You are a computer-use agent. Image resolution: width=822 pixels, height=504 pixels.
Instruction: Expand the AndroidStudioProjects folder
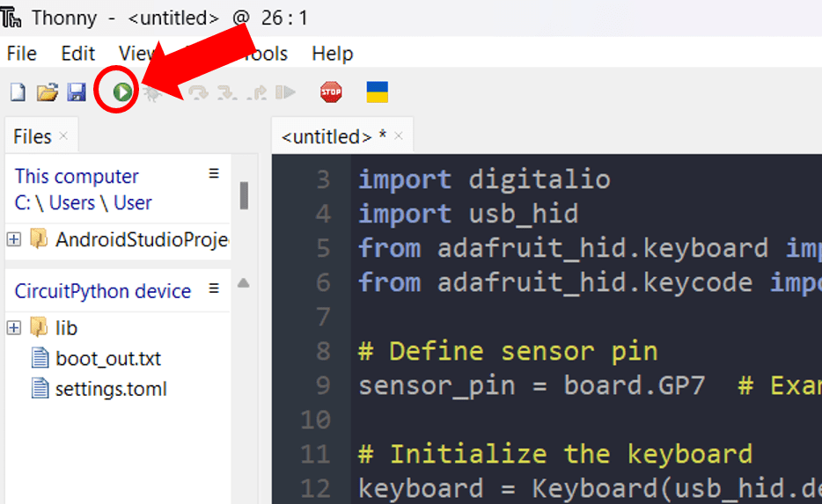13,239
